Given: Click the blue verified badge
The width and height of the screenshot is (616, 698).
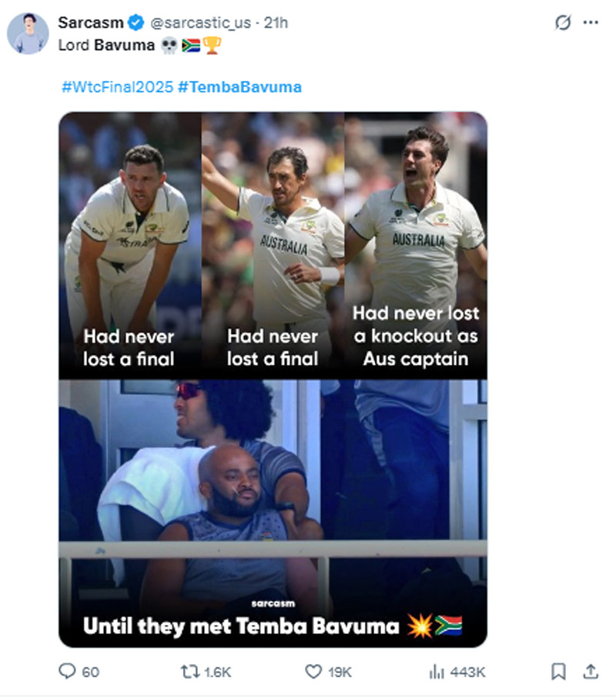Looking at the screenshot, I should tap(136, 22).
